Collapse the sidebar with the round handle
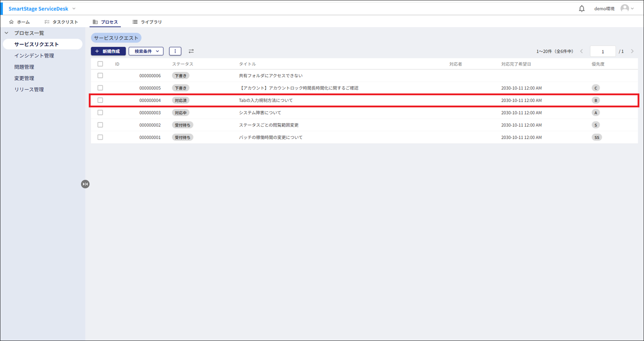The height and width of the screenshot is (341, 644). click(85, 184)
